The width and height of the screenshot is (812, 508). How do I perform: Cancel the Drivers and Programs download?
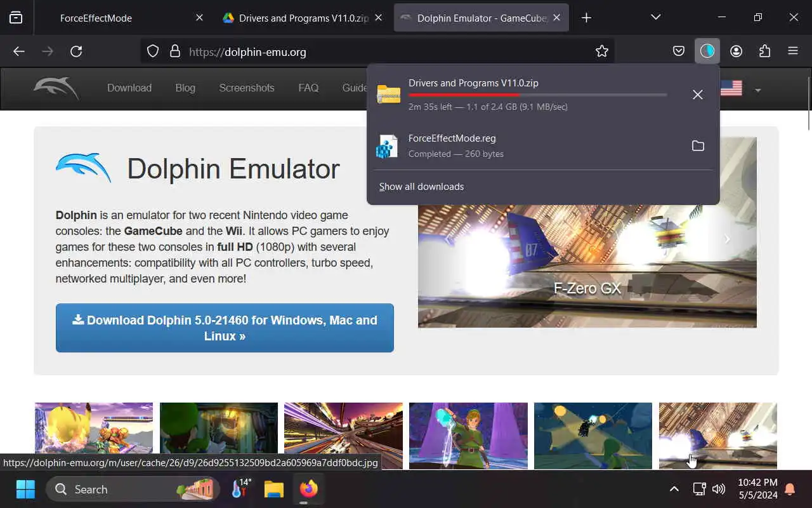click(698, 95)
